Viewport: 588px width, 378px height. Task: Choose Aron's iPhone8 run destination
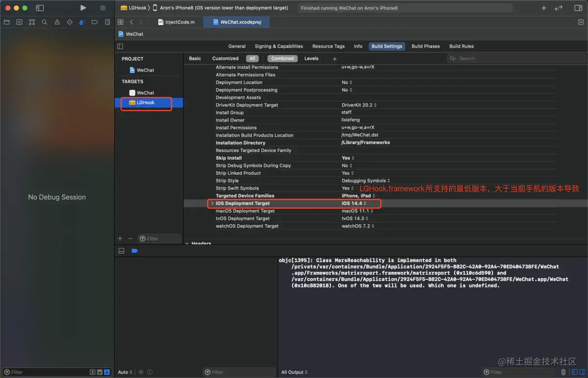coord(220,8)
